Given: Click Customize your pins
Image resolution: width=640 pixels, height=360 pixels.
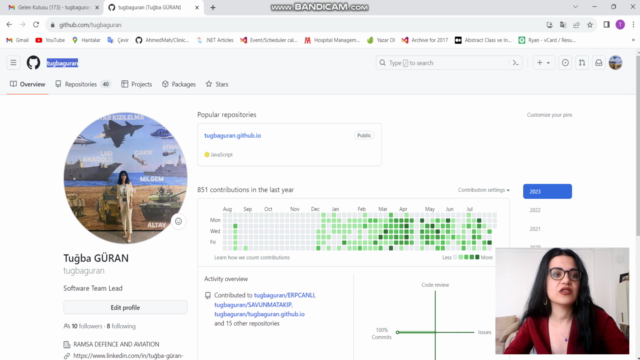Looking at the screenshot, I should coord(549,115).
